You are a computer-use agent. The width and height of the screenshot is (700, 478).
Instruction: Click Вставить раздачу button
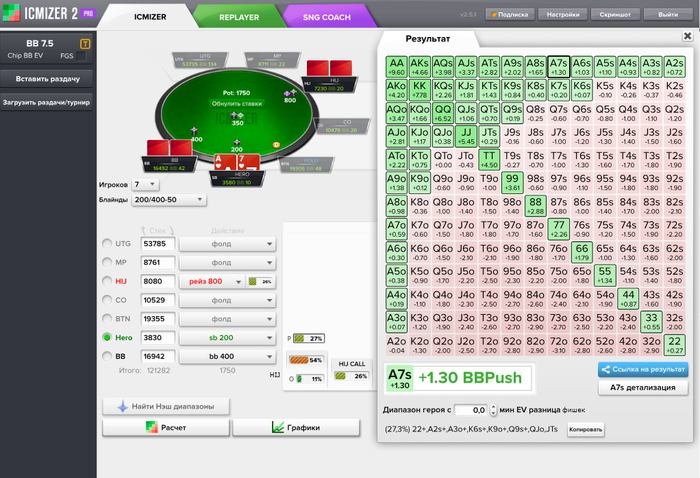pyautogui.click(x=47, y=79)
